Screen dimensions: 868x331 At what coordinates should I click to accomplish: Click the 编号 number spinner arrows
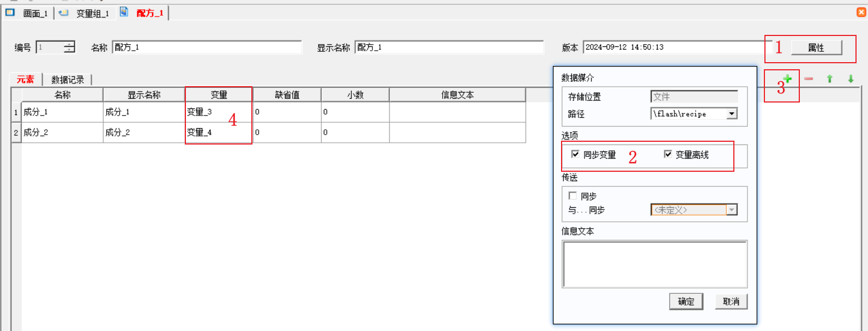(69, 47)
